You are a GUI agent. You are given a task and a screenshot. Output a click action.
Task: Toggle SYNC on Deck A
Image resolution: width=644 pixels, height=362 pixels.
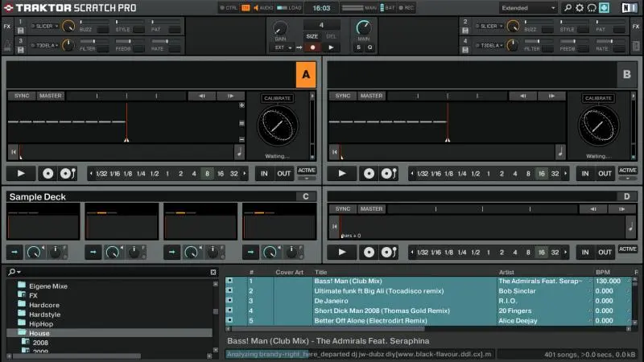click(22, 96)
